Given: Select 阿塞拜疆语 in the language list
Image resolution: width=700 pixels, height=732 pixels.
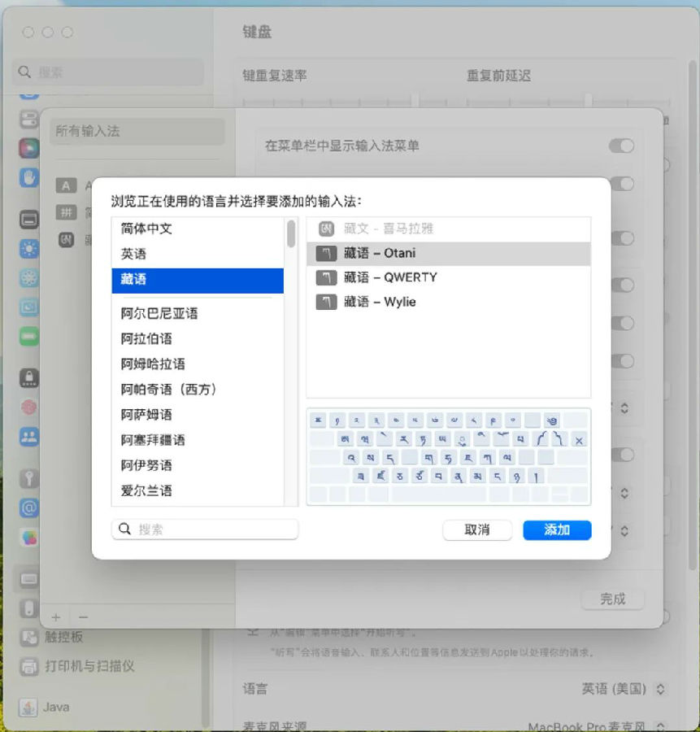Looking at the screenshot, I should (x=198, y=440).
